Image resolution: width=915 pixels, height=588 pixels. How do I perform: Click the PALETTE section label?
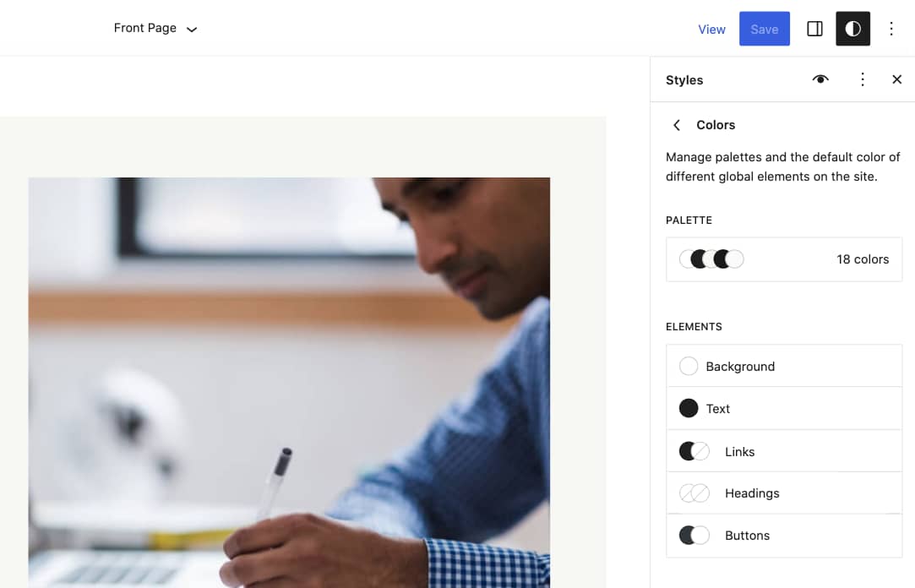click(689, 220)
